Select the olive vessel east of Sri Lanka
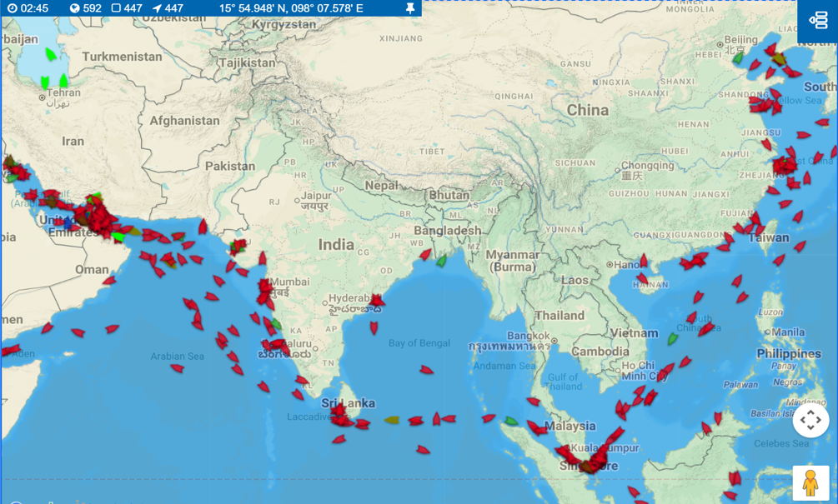Screen dimensions: 838x504 (391, 422)
